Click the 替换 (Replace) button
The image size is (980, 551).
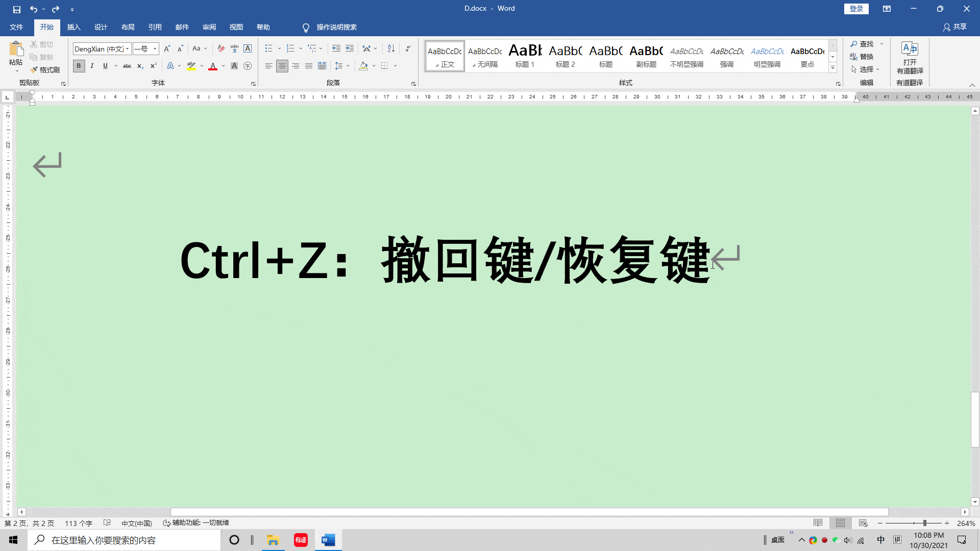pyautogui.click(x=862, y=57)
